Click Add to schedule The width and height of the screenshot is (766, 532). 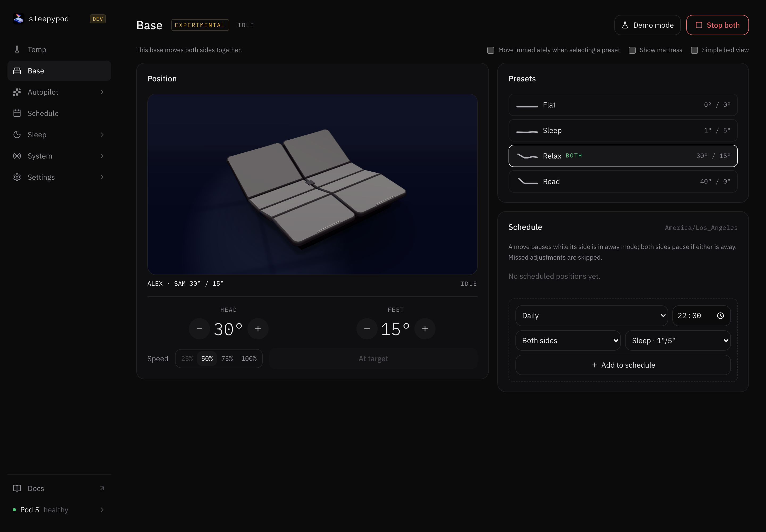pyautogui.click(x=623, y=365)
